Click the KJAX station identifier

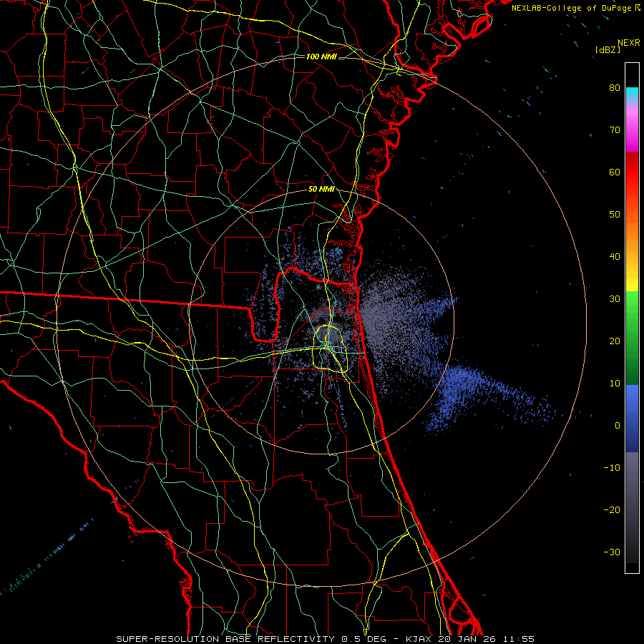pyautogui.click(x=420, y=639)
